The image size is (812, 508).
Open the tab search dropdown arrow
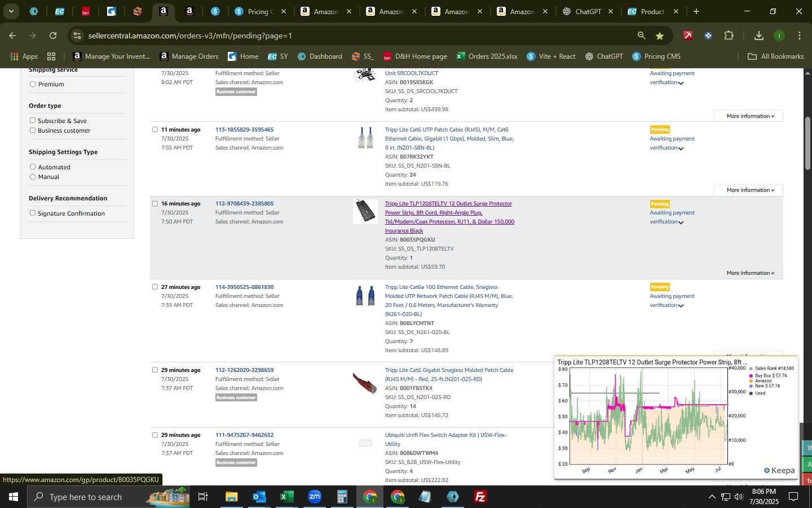click(11, 11)
